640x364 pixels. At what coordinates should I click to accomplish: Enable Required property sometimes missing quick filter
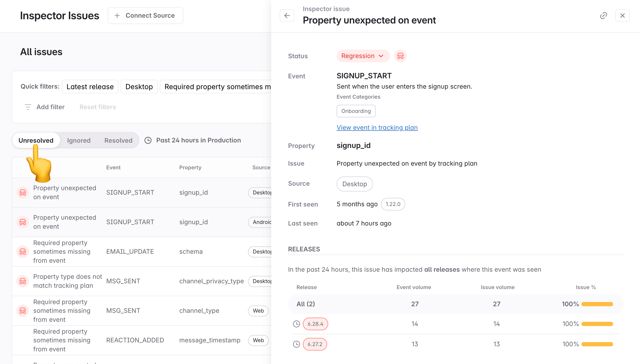(216, 87)
